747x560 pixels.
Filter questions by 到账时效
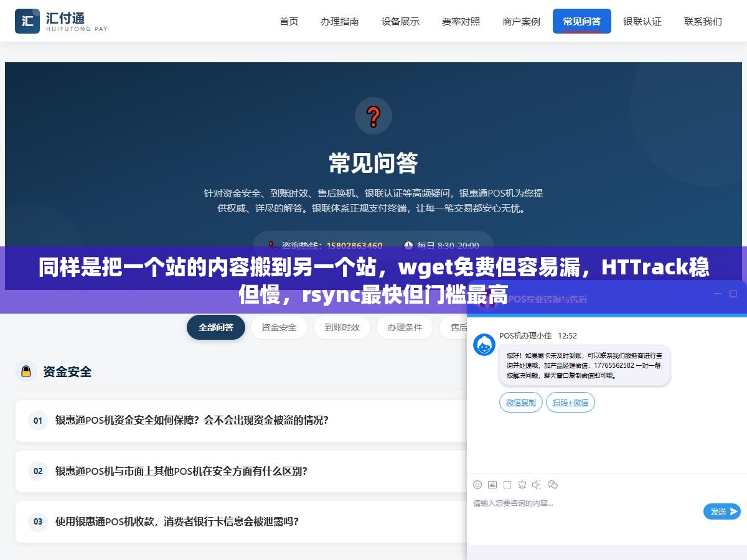(342, 327)
